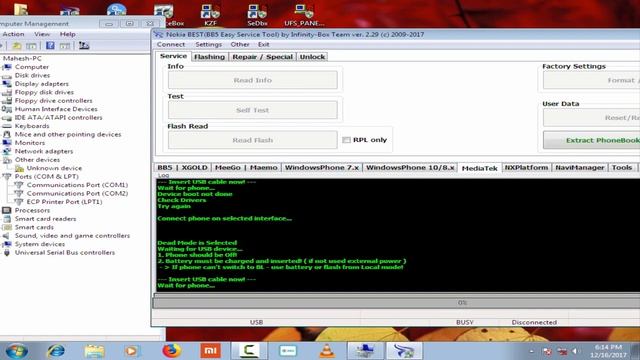Screen dimensions: 640x360
Task: Select the NXPlatform tab
Action: click(x=527, y=167)
